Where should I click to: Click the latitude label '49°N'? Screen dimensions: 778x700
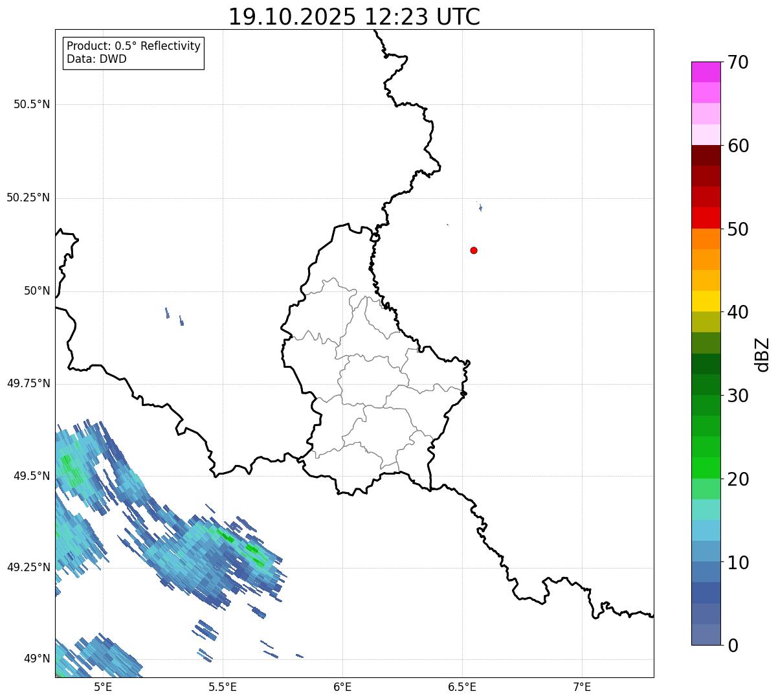pyautogui.click(x=37, y=659)
